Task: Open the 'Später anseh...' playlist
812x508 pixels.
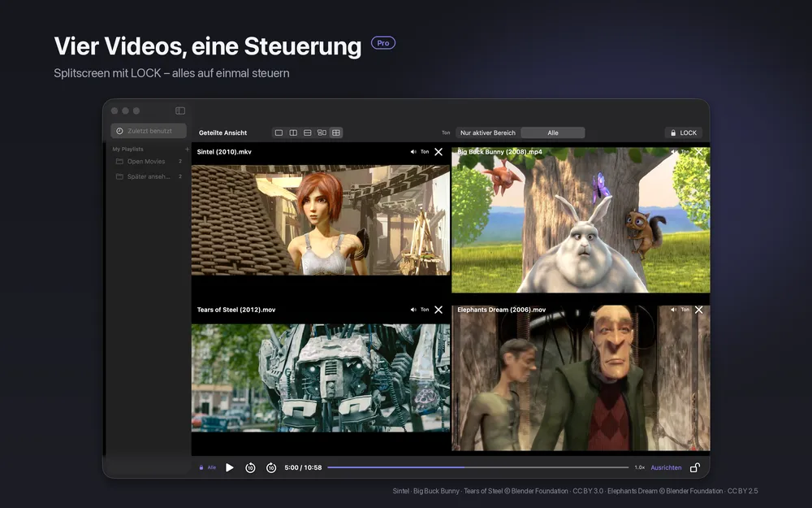Action: point(149,176)
